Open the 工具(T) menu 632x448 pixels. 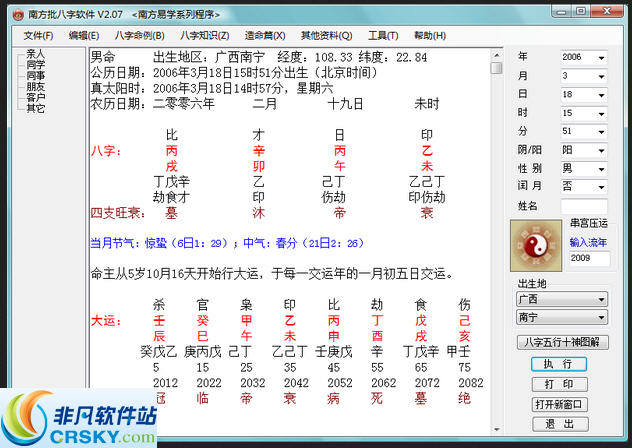coord(383,36)
